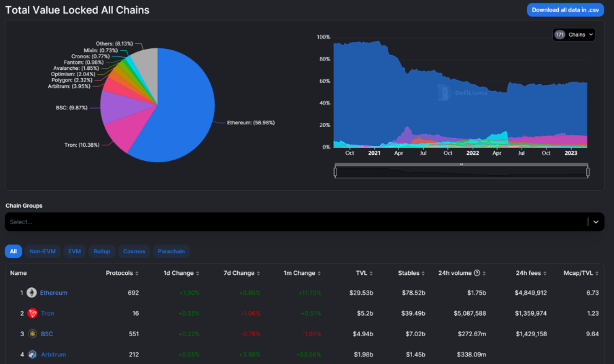Select the All filter tab
Image resolution: width=614 pixels, height=364 pixels.
point(14,251)
